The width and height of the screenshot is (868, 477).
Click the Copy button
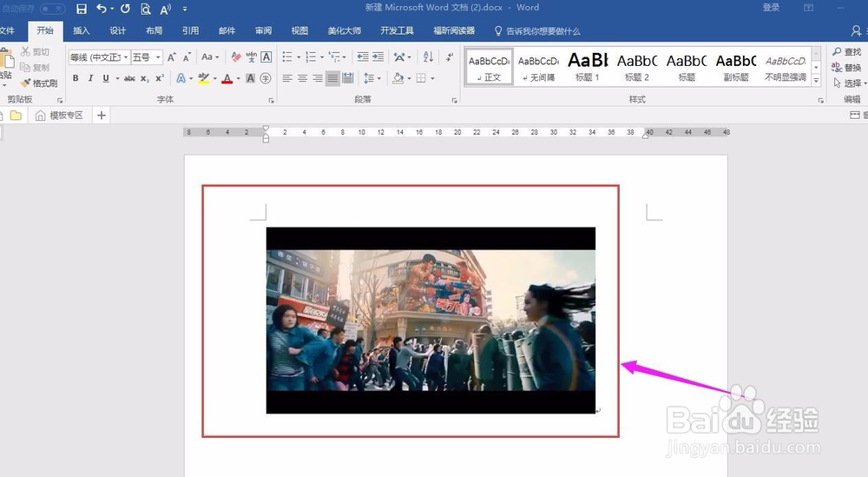(35, 67)
